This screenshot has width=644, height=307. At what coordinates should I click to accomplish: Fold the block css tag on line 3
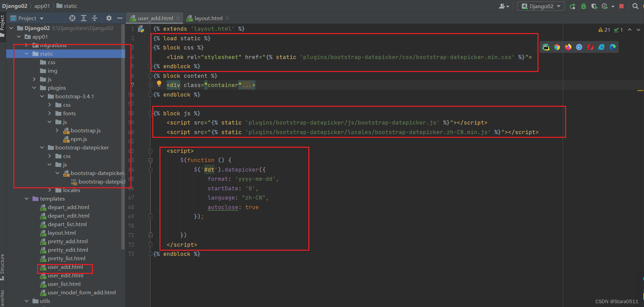pos(150,48)
